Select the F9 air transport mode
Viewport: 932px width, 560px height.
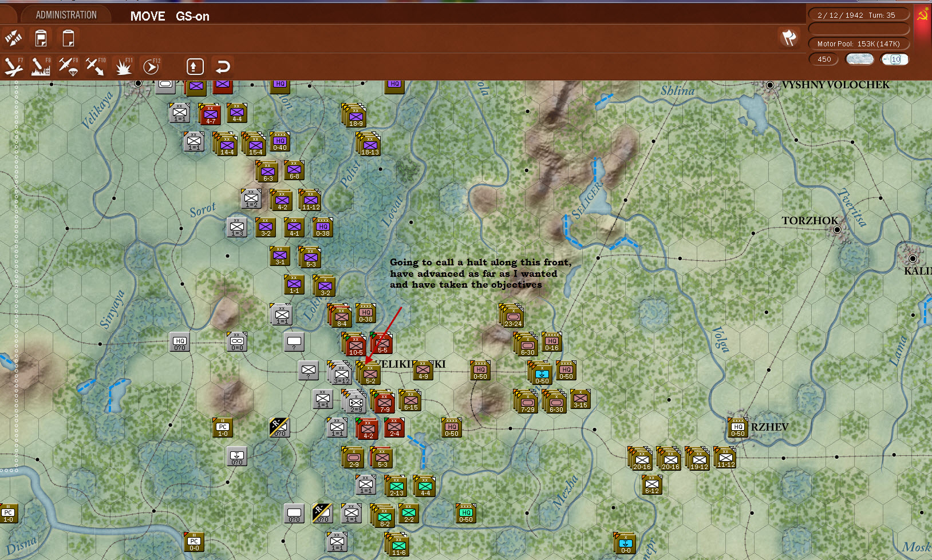pyautogui.click(x=68, y=66)
